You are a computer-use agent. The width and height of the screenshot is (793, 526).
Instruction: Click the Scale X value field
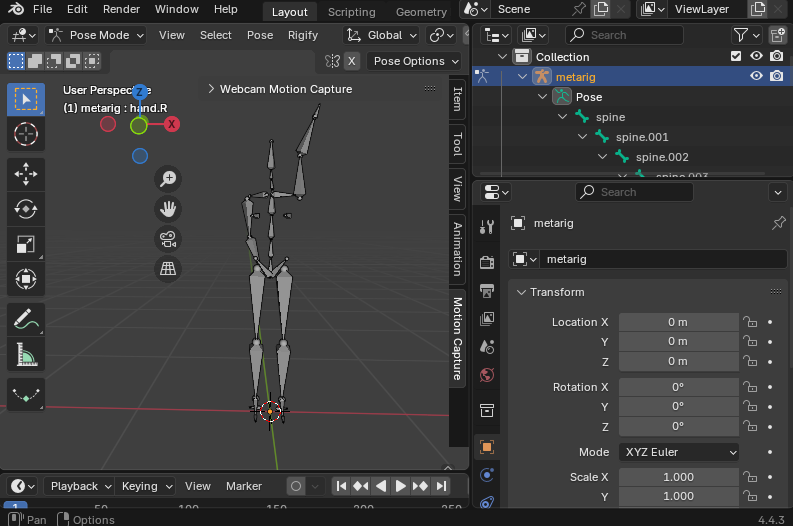(678, 477)
